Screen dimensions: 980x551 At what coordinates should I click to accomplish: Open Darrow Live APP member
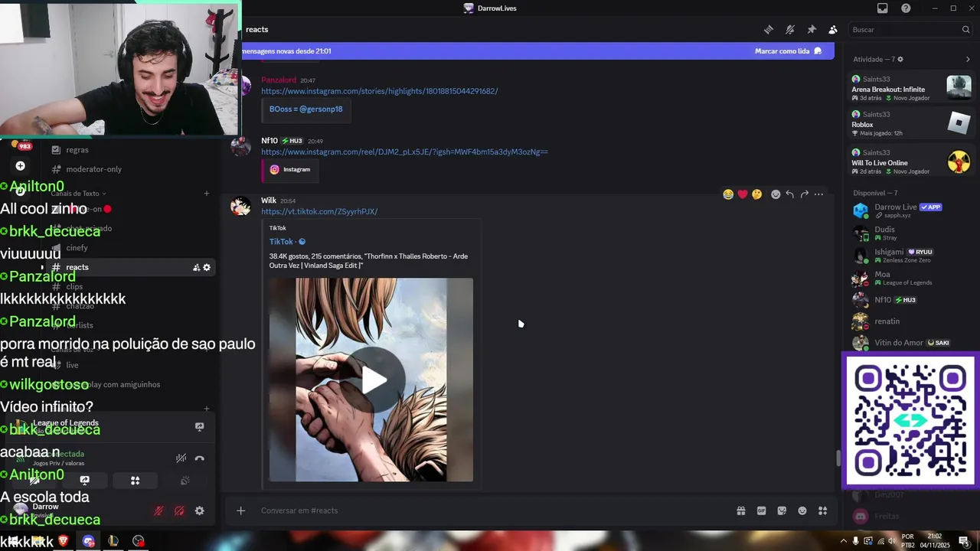click(x=908, y=210)
